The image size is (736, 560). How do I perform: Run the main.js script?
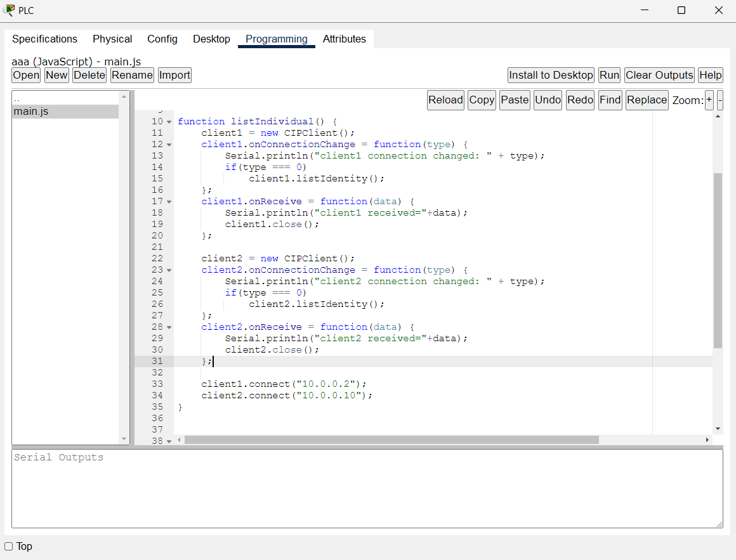(608, 75)
